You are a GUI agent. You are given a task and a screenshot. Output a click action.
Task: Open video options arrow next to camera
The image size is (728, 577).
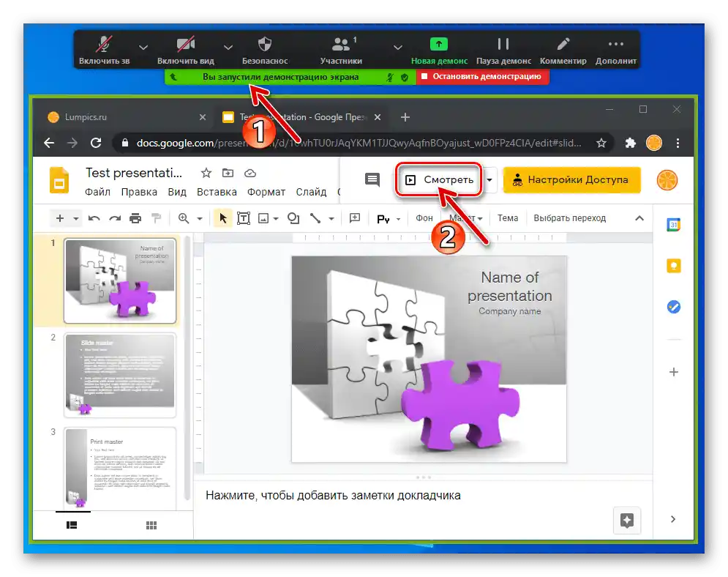pos(228,48)
